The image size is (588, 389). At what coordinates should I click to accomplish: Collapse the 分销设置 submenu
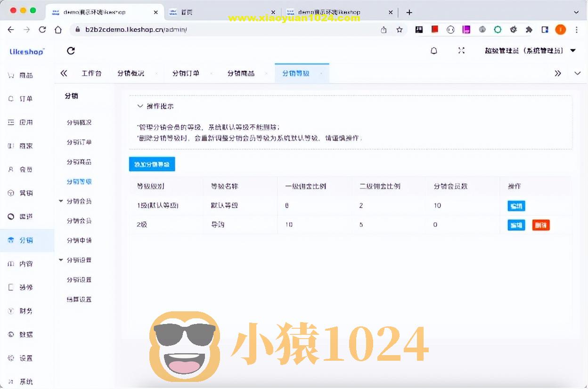coord(60,259)
